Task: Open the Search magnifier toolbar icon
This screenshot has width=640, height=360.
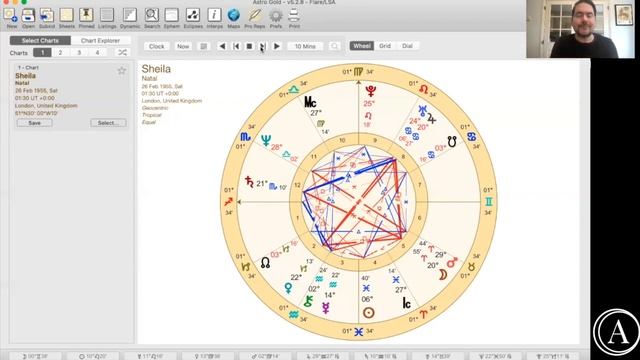Action: (x=152, y=16)
